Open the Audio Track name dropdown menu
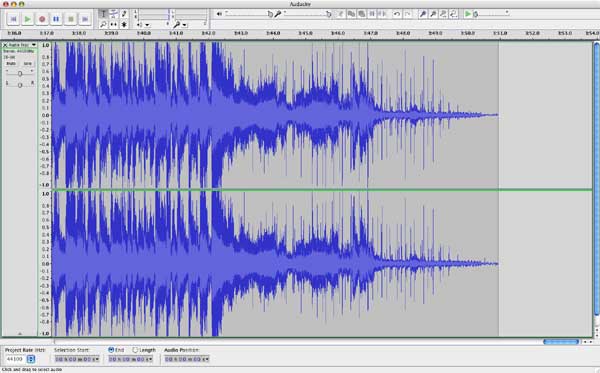600x373 pixels. (22, 45)
